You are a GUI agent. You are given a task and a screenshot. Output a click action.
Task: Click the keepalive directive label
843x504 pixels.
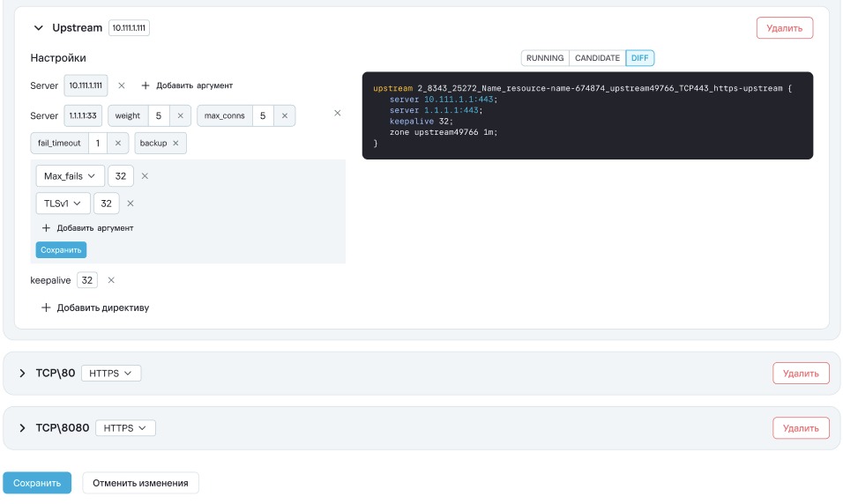point(50,280)
